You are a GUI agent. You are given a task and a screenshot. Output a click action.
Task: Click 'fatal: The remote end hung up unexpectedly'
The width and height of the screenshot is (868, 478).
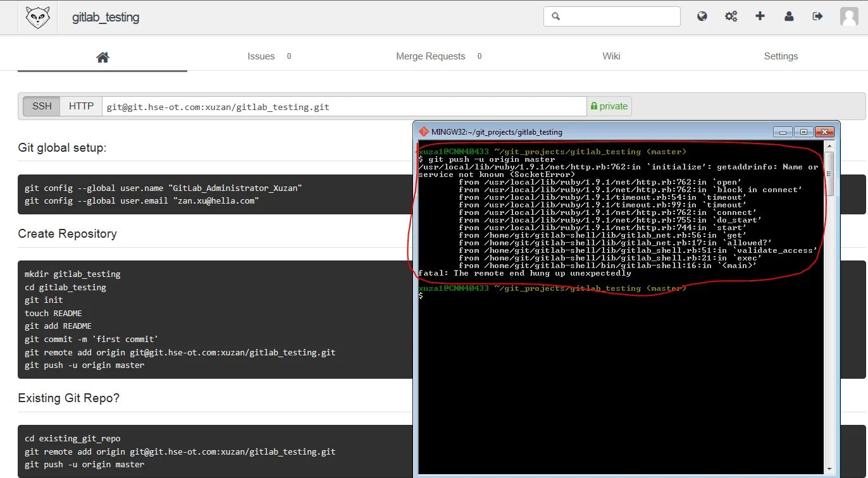pos(524,273)
